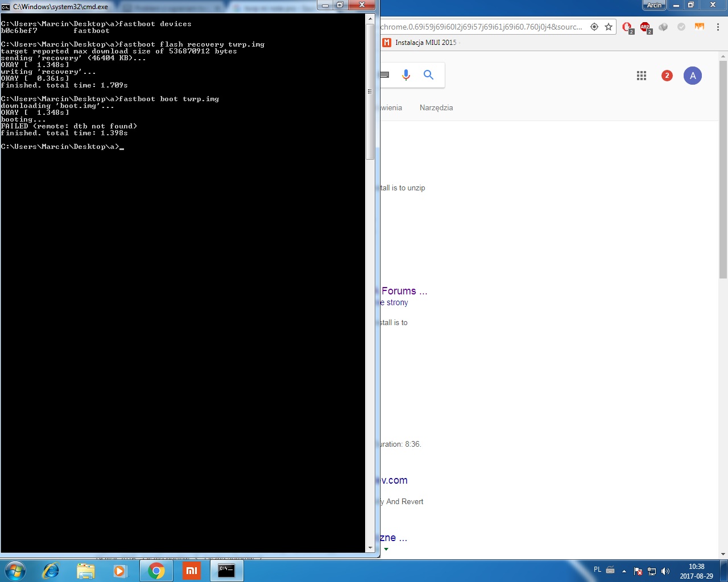Open the on-screen keyboard input tool

(384, 75)
